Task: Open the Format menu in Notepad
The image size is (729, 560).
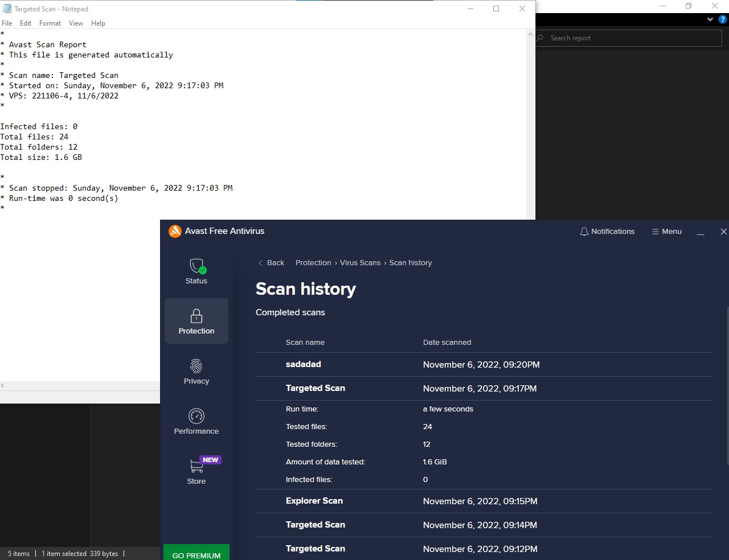Action: click(50, 23)
